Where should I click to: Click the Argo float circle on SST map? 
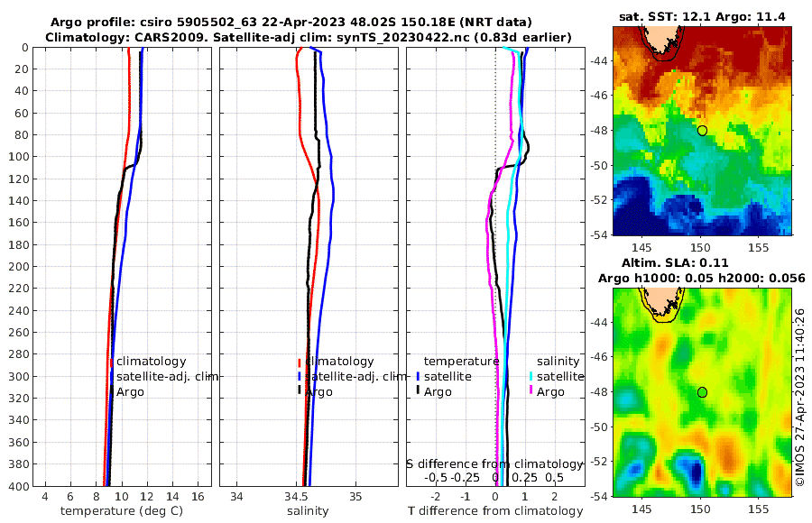pyautogui.click(x=702, y=131)
